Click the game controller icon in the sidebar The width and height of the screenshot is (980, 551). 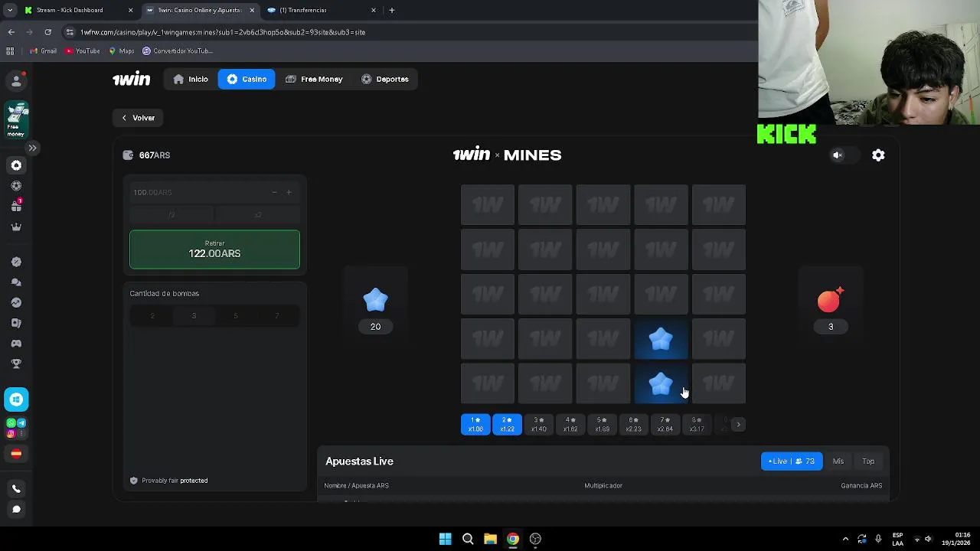pos(16,343)
